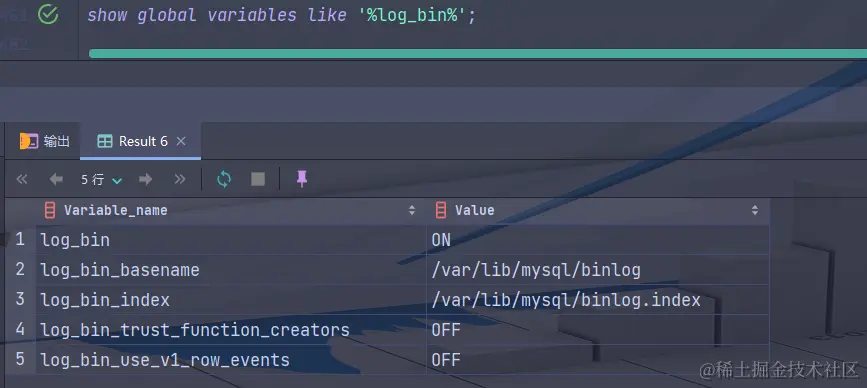The width and height of the screenshot is (867, 388).
Task: Click the green query success checkmark icon
Action: [x=48, y=15]
